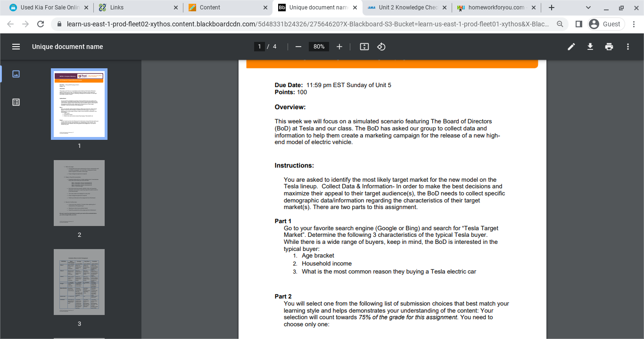The width and height of the screenshot is (644, 339).
Task: Edit the 80% zoom level field
Action: pyautogui.click(x=319, y=47)
